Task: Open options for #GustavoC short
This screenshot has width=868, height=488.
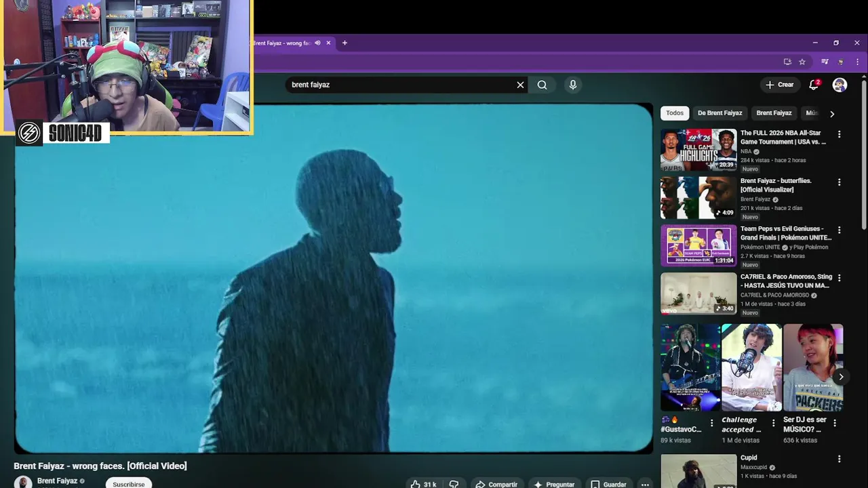Action: point(711,423)
